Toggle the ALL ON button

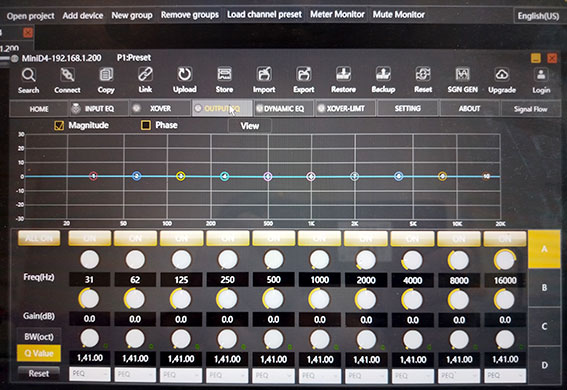39,238
